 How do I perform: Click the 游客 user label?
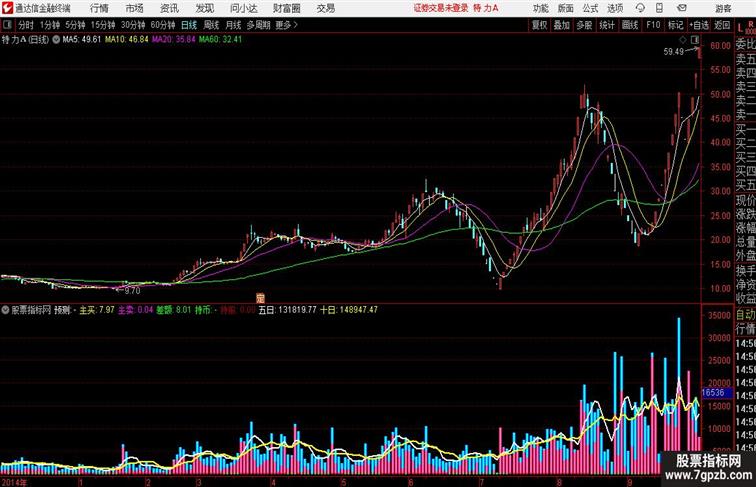[723, 8]
